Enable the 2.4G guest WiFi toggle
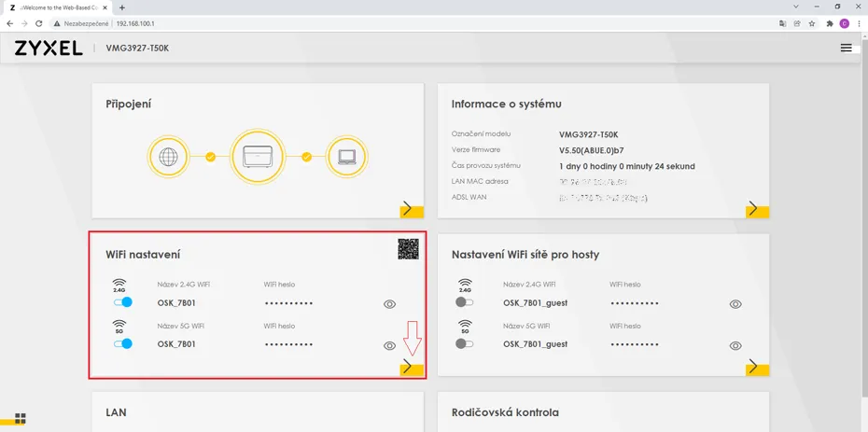The image size is (868, 432). pos(465,302)
